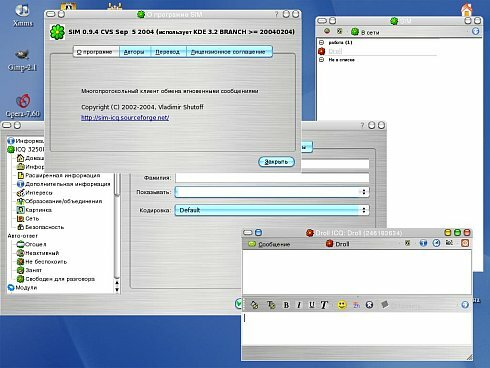Click the blue info icon in the chat toolbar

[x=423, y=243]
